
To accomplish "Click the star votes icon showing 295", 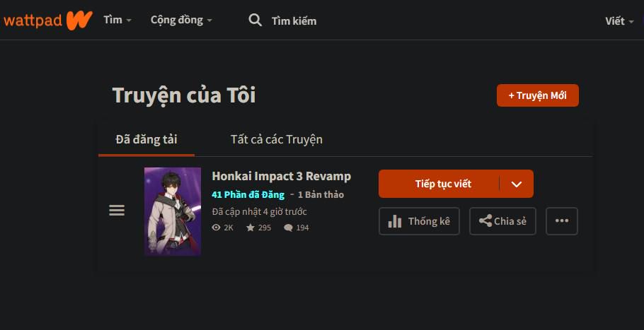I will pos(251,228).
